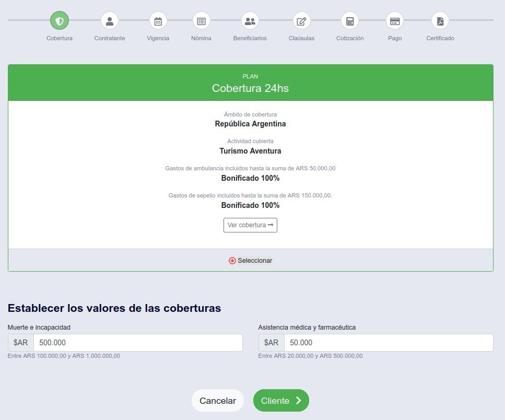The height and width of the screenshot is (420, 505).
Task: Click the Nómina step label
Action: (201, 39)
